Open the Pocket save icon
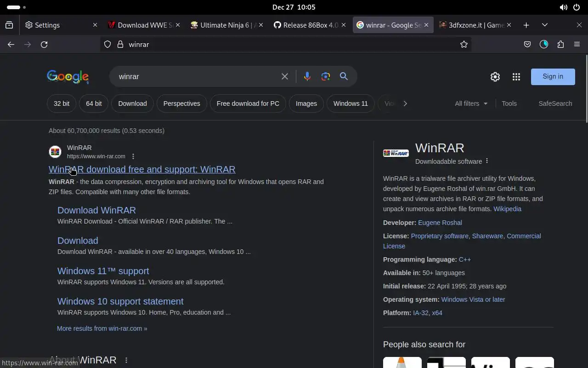 (x=527, y=44)
